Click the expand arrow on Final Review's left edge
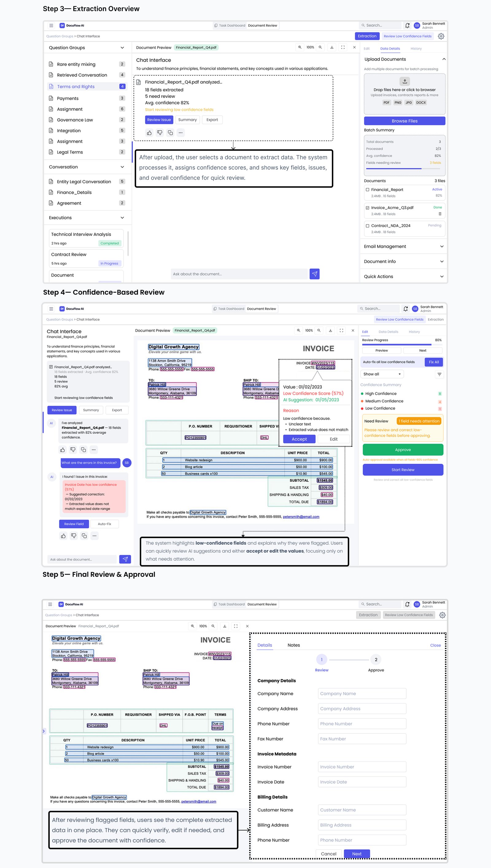 click(x=44, y=731)
